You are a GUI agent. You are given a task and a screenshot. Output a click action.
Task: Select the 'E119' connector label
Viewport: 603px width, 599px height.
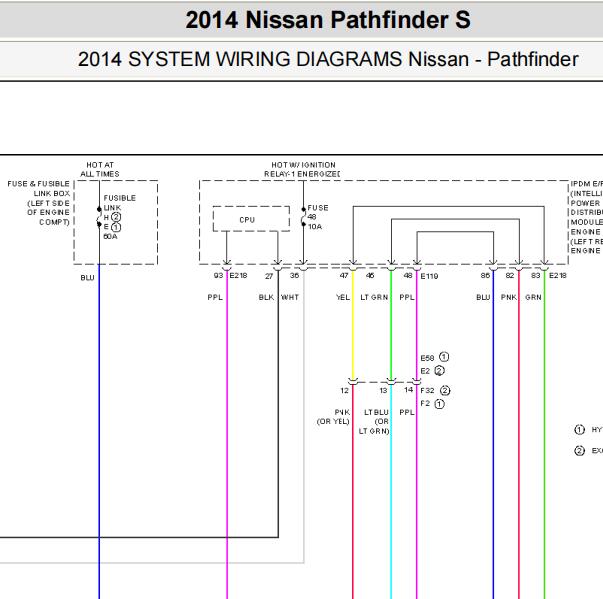point(429,276)
